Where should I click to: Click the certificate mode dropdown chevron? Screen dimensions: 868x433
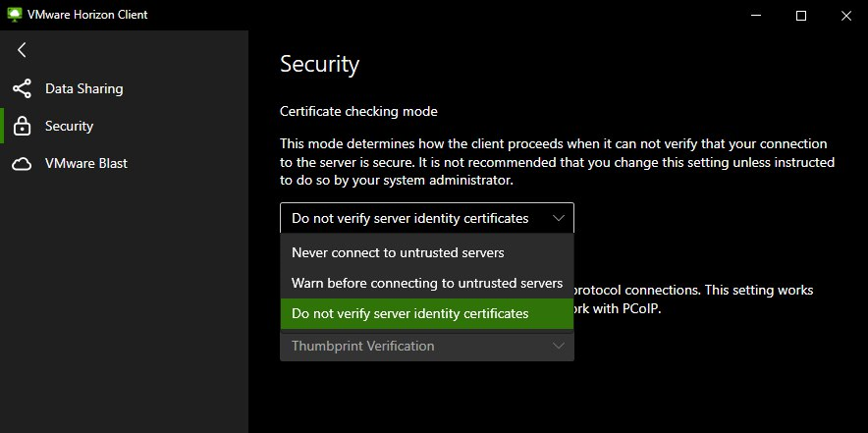[x=558, y=218]
